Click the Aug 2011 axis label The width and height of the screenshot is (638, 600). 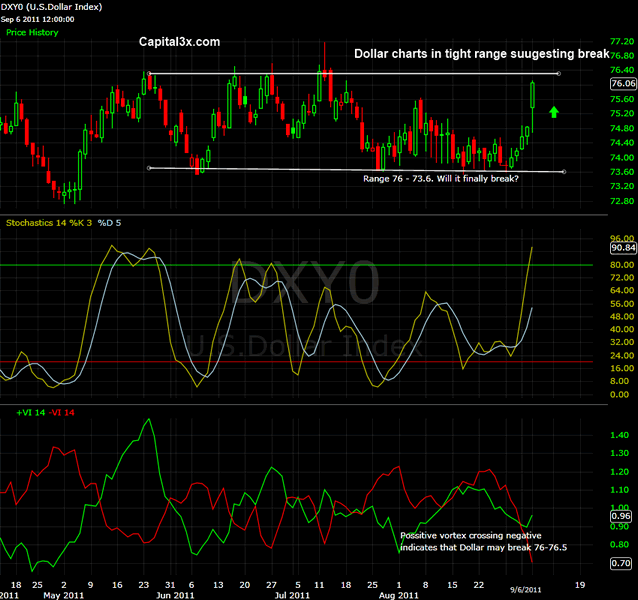pyautogui.click(x=398, y=595)
